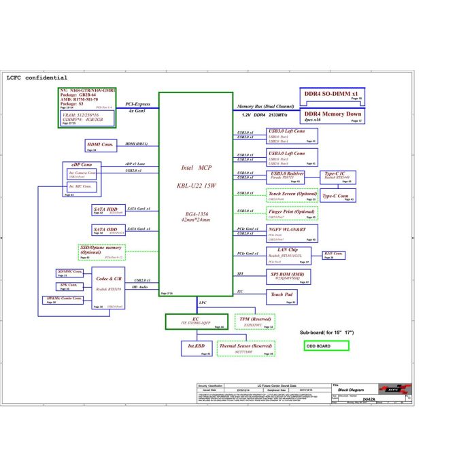Click the 'ODD BOARD' green box

point(326,345)
